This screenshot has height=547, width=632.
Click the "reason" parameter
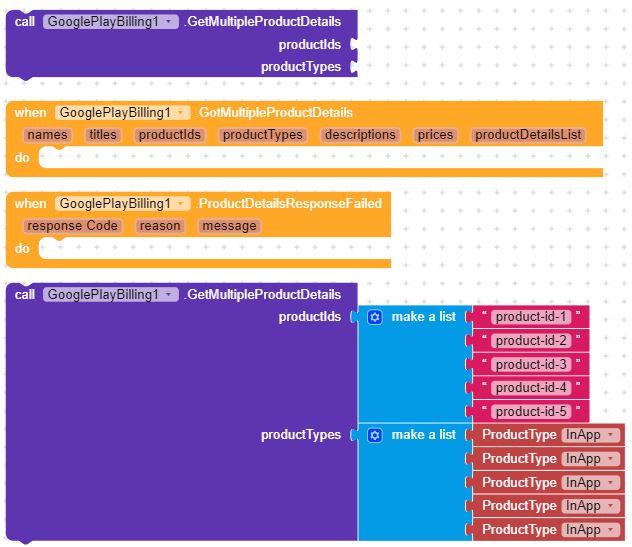(x=160, y=226)
